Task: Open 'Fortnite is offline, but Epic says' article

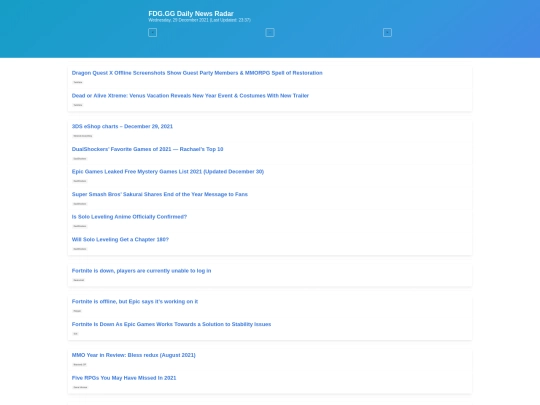Action: (135, 301)
